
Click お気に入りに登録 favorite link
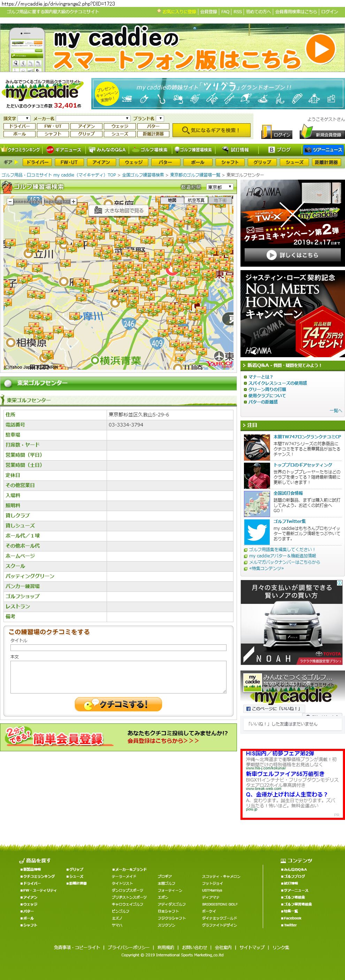click(x=179, y=12)
